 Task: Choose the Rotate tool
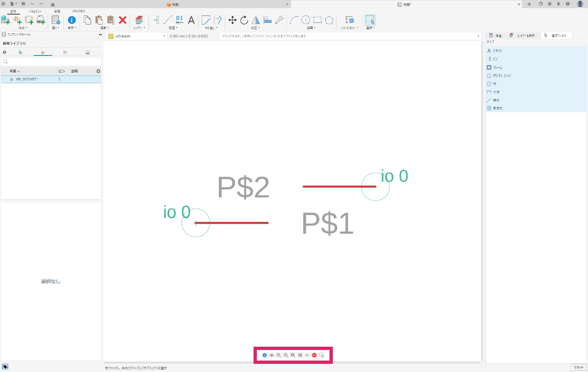pyautogui.click(x=244, y=20)
